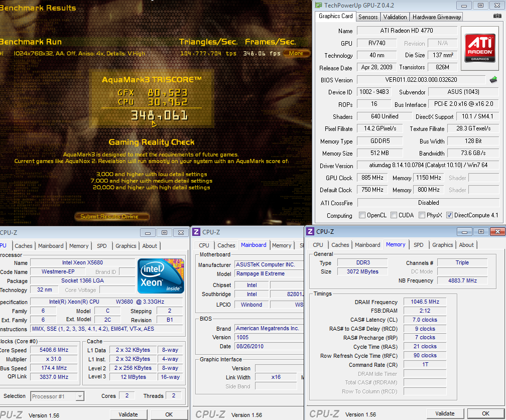
Task: Click the More button beside the fps result
Action: 296,53
